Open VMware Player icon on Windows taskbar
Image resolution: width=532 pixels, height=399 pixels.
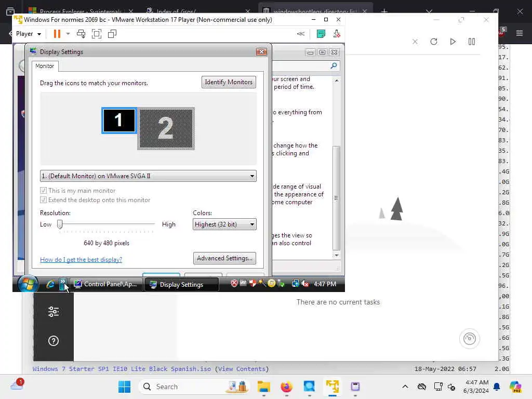tap(332, 387)
